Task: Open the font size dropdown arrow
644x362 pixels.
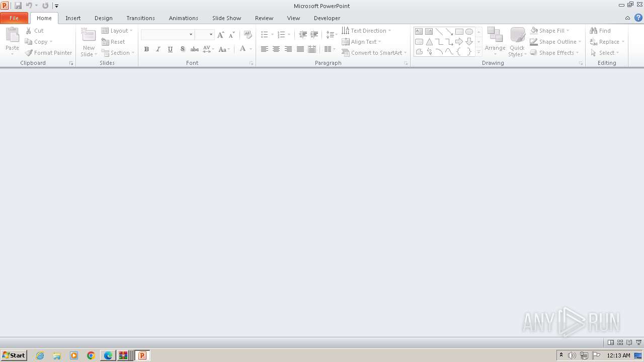Action: coord(211,35)
